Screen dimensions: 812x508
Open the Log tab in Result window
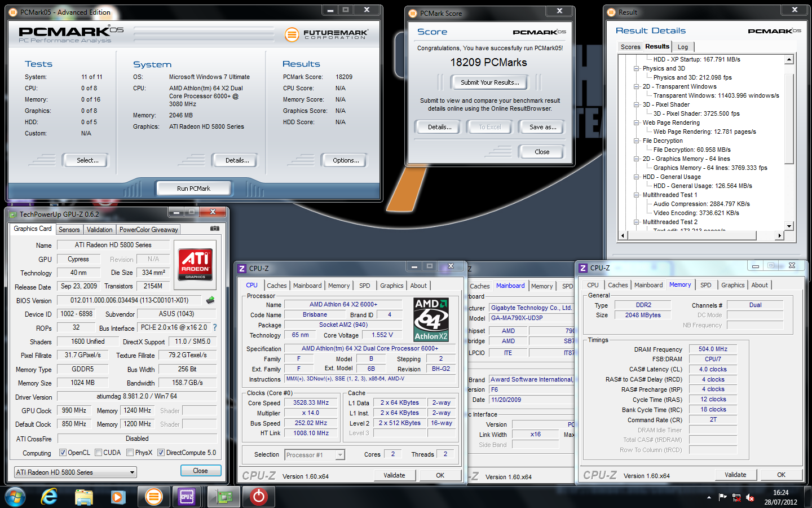click(x=683, y=47)
